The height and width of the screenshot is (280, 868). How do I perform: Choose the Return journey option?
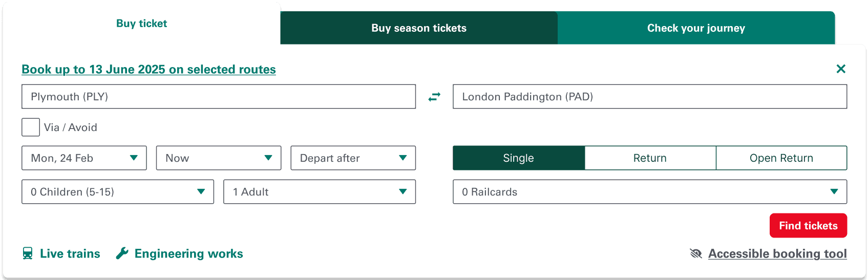coord(650,158)
